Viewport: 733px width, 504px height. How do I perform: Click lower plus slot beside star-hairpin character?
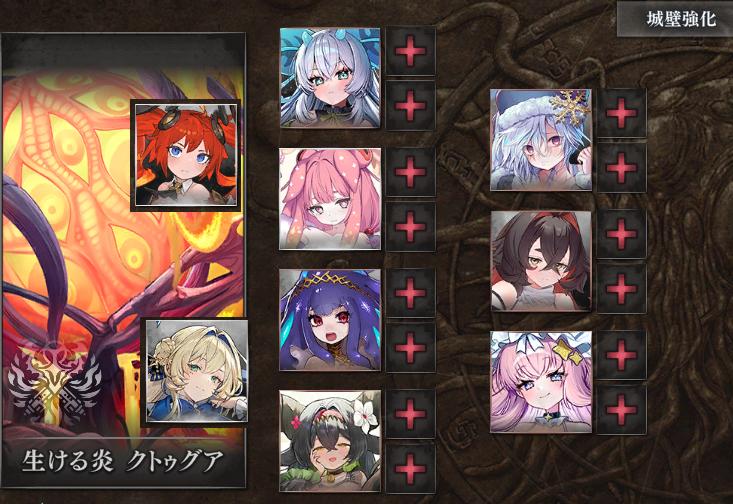tap(621, 410)
